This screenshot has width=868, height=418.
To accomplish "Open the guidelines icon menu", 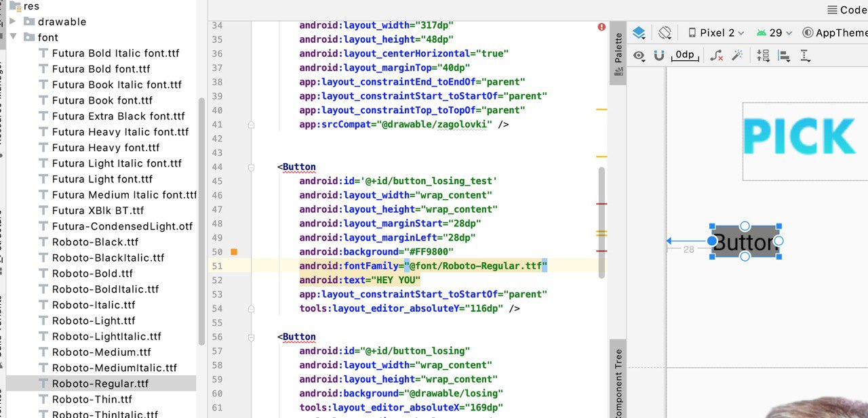I will tap(806, 56).
